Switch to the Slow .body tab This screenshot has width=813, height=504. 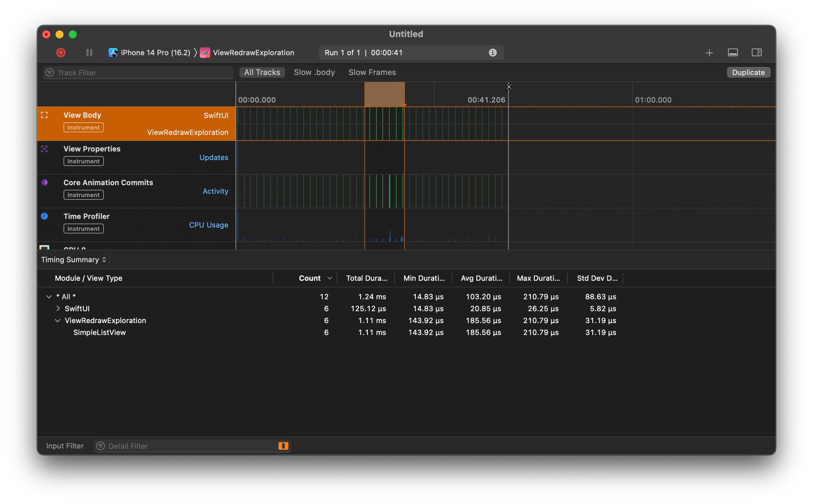click(314, 72)
